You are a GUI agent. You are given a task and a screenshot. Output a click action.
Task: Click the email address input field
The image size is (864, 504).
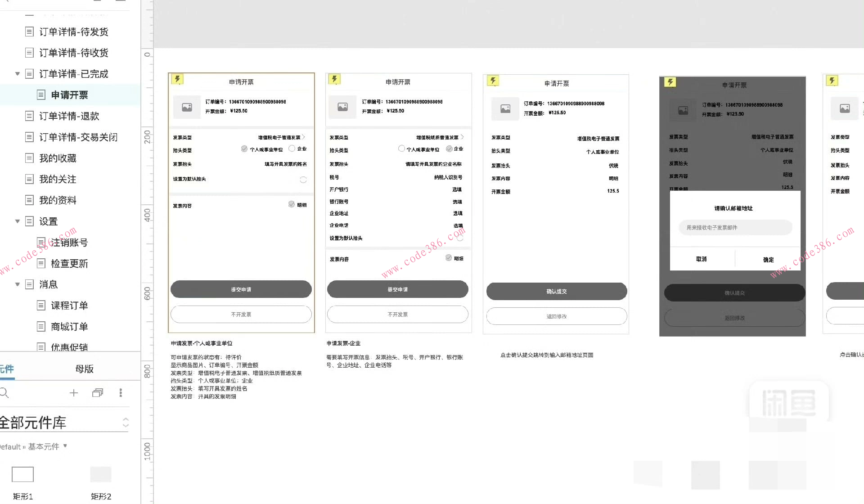[735, 228]
